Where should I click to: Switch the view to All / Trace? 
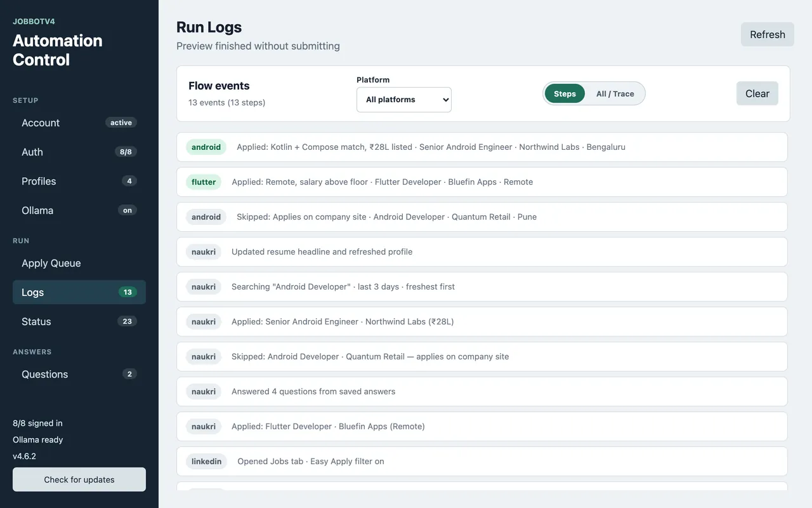pyautogui.click(x=615, y=93)
